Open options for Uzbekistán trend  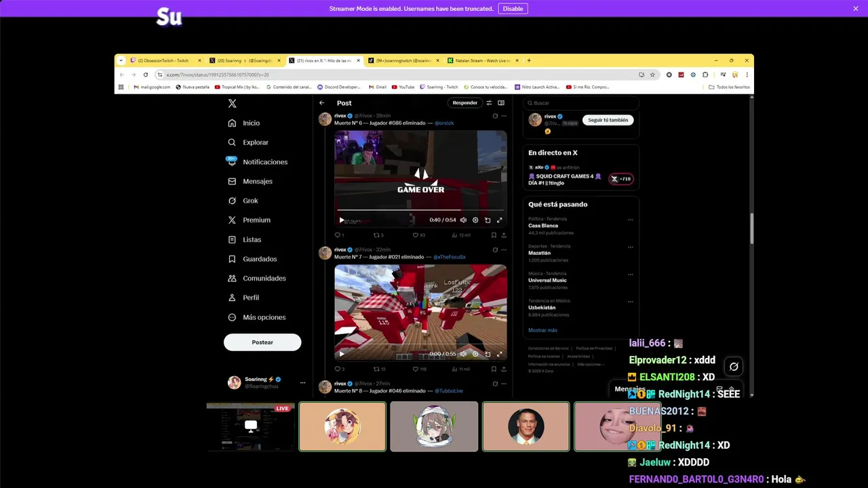630,301
